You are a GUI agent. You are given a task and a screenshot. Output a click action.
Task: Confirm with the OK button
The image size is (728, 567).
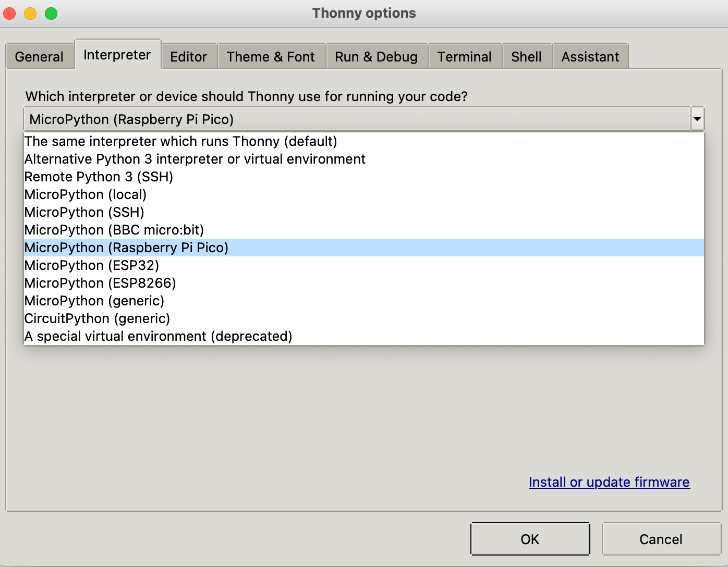(530, 539)
